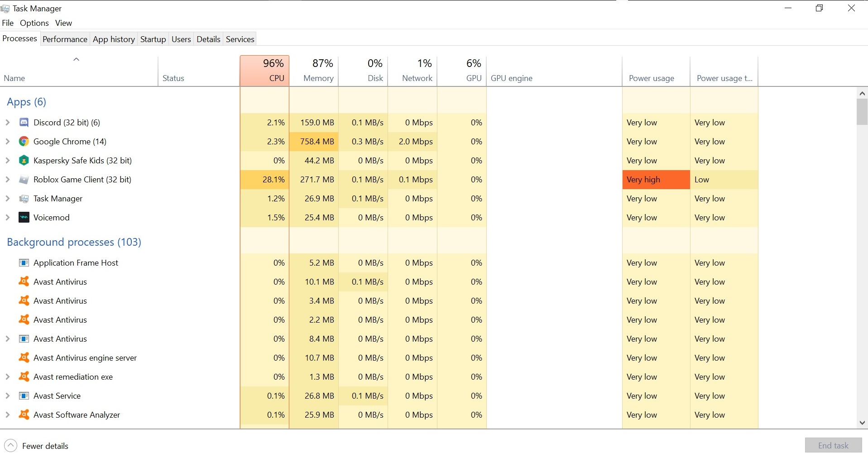Click the Application Frame Host icon
Screen dimensions: 868x462
click(x=24, y=263)
